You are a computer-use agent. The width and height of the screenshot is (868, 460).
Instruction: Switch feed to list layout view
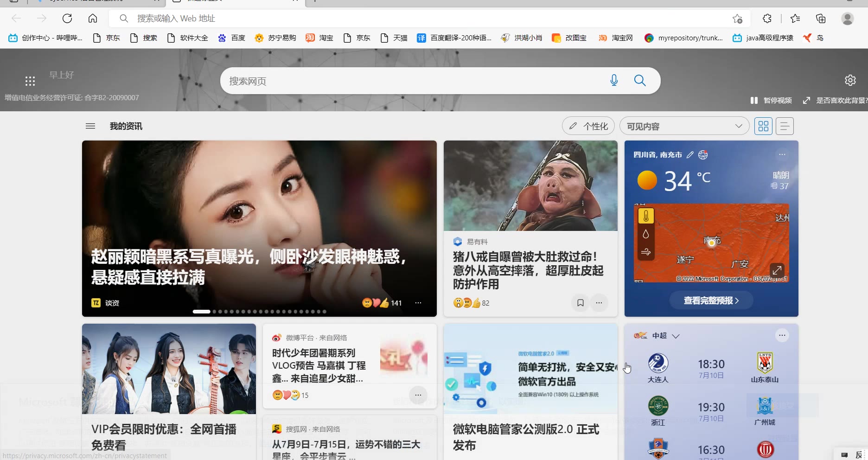coord(785,126)
